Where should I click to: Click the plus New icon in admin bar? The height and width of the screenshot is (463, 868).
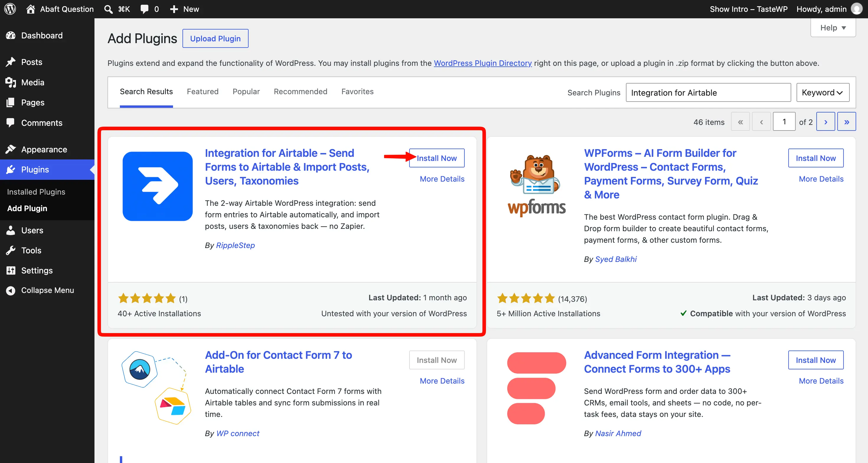(174, 9)
